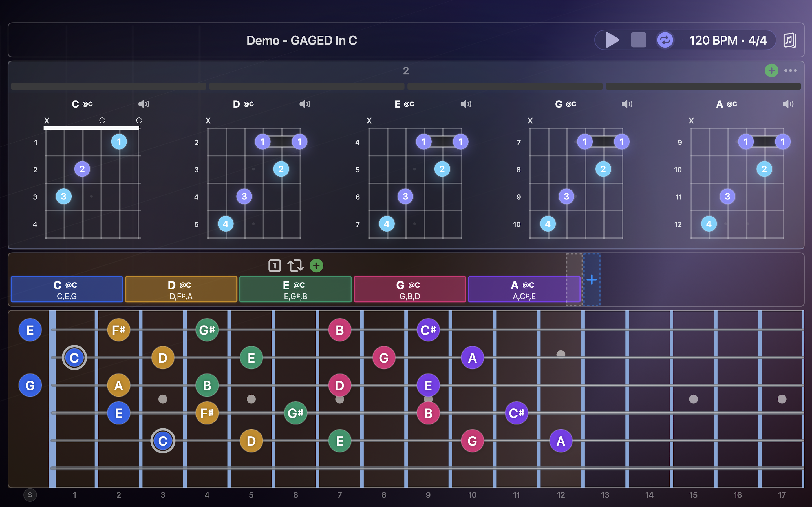Select the G chord block in the progression
The image size is (812, 507).
pos(410,289)
